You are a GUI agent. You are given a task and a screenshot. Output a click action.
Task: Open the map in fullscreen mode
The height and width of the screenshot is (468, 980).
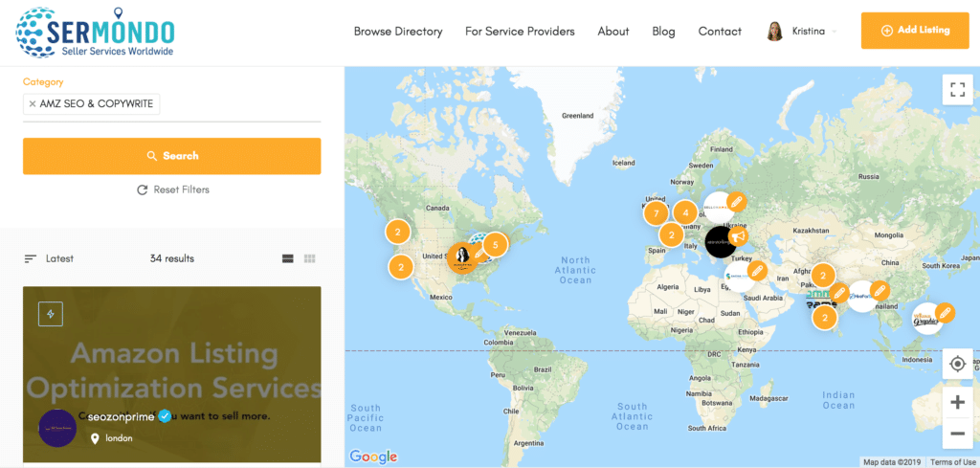(x=957, y=89)
